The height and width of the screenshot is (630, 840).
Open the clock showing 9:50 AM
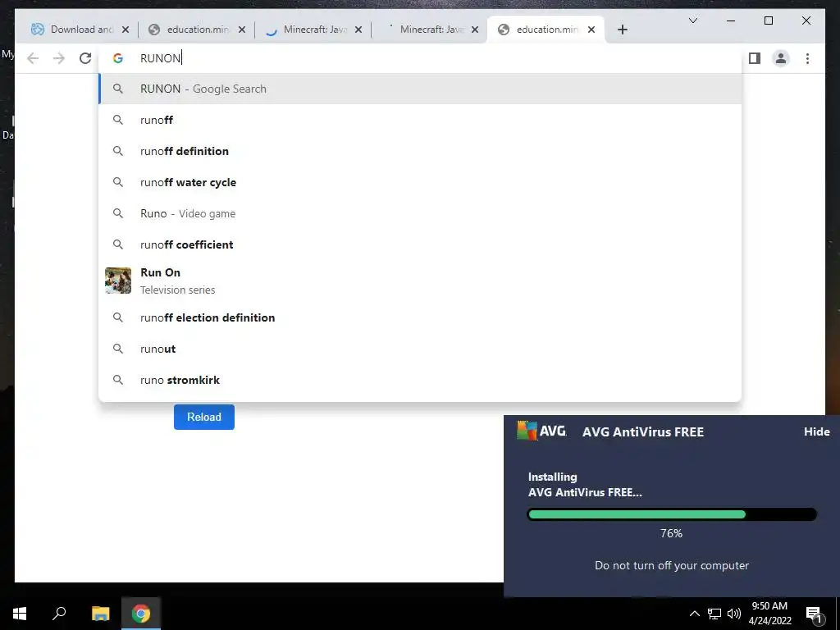(769, 614)
